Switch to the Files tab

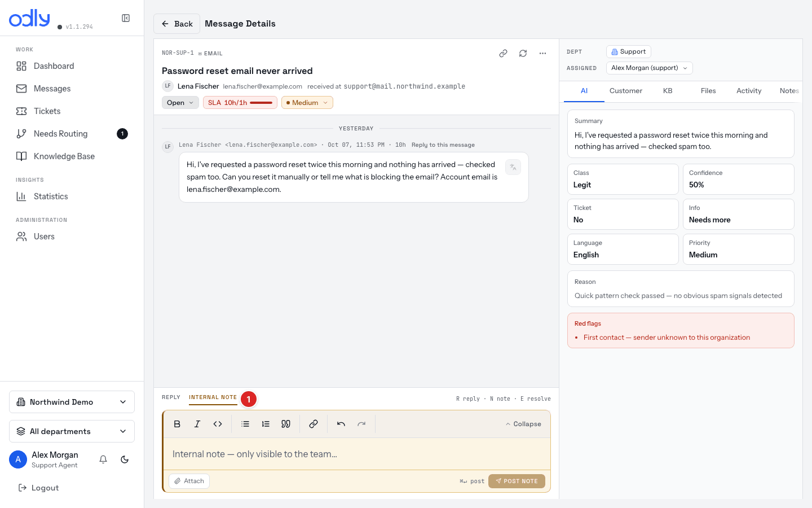pos(708,91)
